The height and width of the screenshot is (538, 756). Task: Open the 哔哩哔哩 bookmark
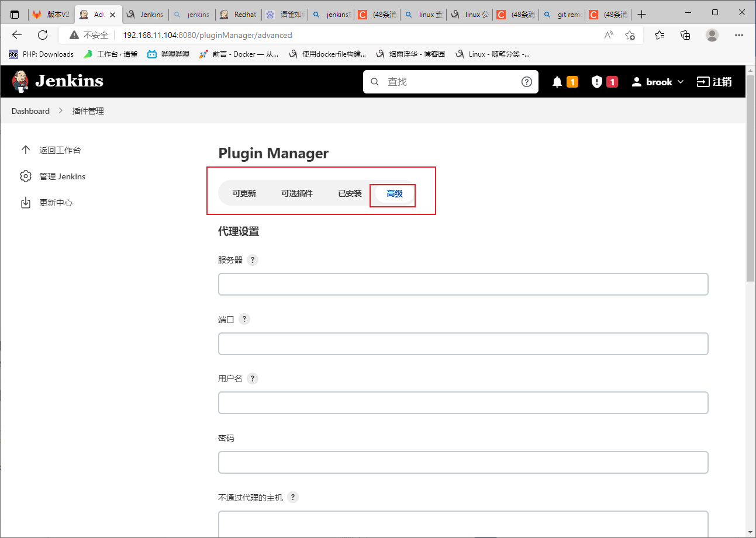[x=168, y=54]
